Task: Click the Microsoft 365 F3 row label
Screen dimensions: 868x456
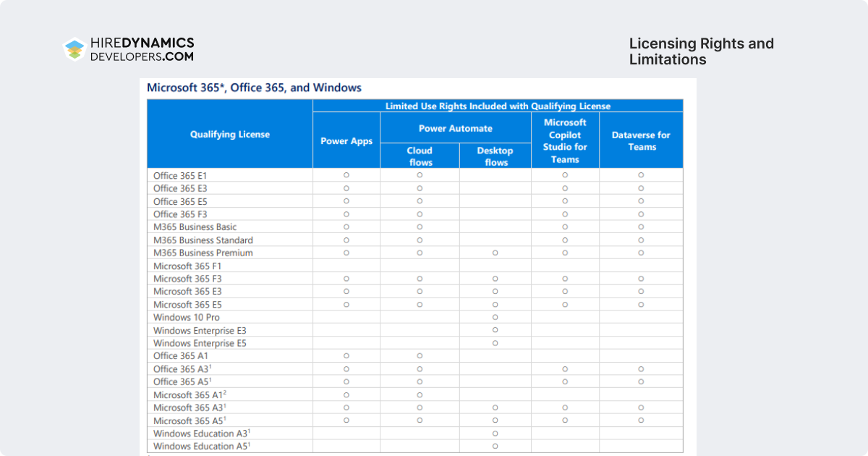Action: (187, 279)
